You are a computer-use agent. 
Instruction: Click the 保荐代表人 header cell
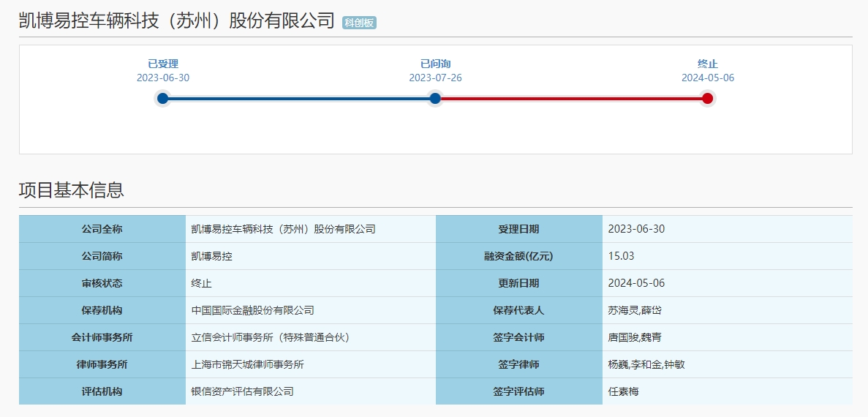[x=519, y=310]
